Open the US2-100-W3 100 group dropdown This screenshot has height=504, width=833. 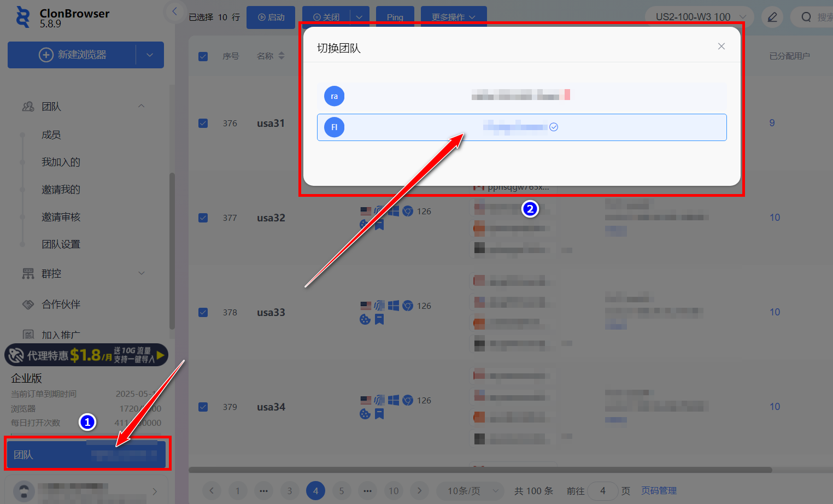click(x=700, y=17)
